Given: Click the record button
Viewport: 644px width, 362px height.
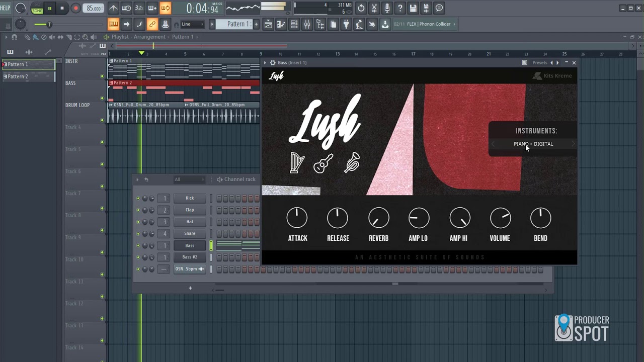Looking at the screenshot, I should click(x=75, y=9).
